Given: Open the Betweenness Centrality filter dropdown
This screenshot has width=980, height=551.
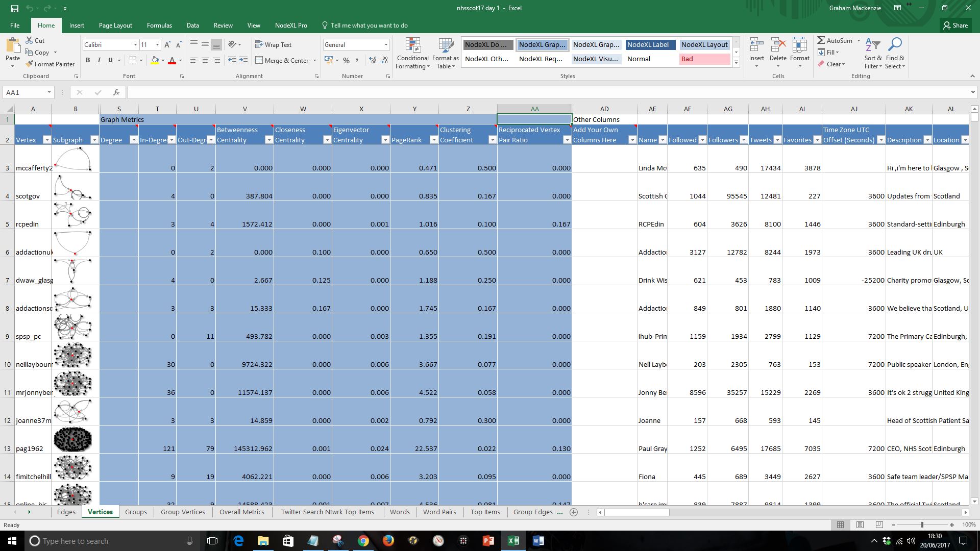Looking at the screenshot, I should 268,140.
